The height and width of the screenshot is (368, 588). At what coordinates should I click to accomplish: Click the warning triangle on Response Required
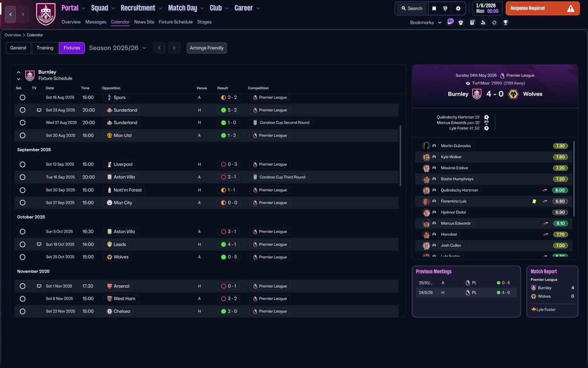coord(571,8)
